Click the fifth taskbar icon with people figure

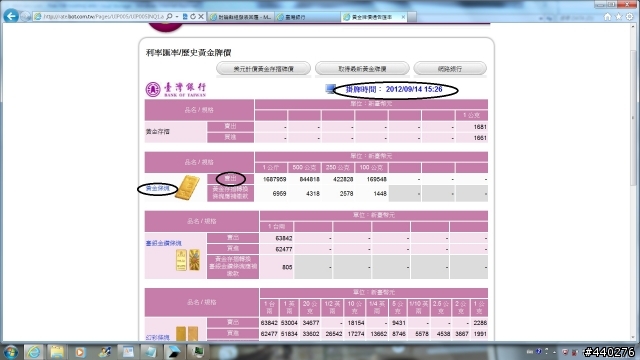tap(104, 351)
